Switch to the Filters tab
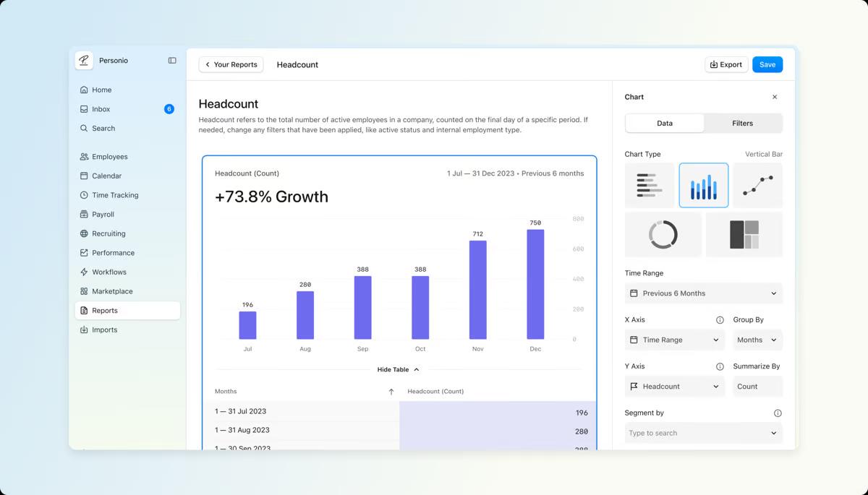This screenshot has height=495, width=868. pyautogui.click(x=742, y=123)
